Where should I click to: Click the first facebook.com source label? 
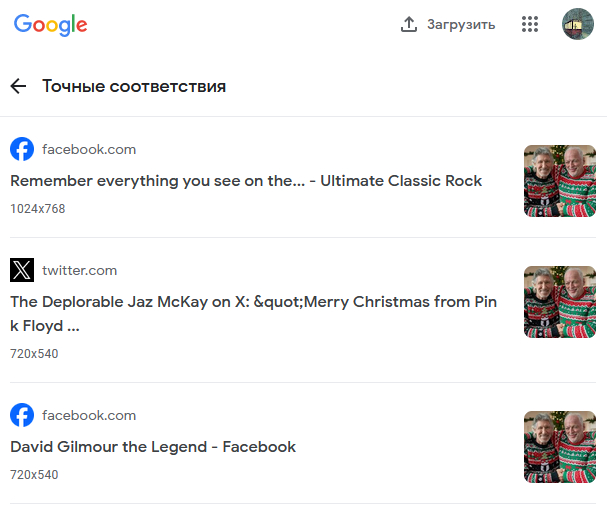[89, 149]
